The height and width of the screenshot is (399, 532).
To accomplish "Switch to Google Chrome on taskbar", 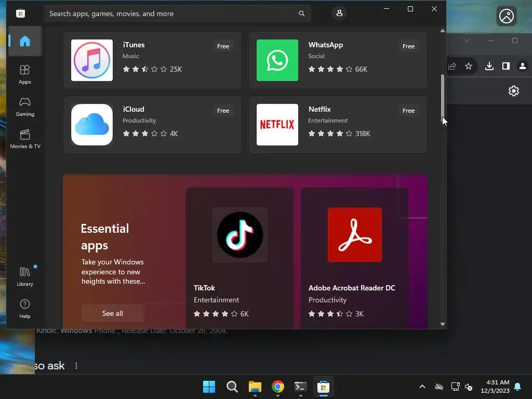I will click(x=278, y=387).
